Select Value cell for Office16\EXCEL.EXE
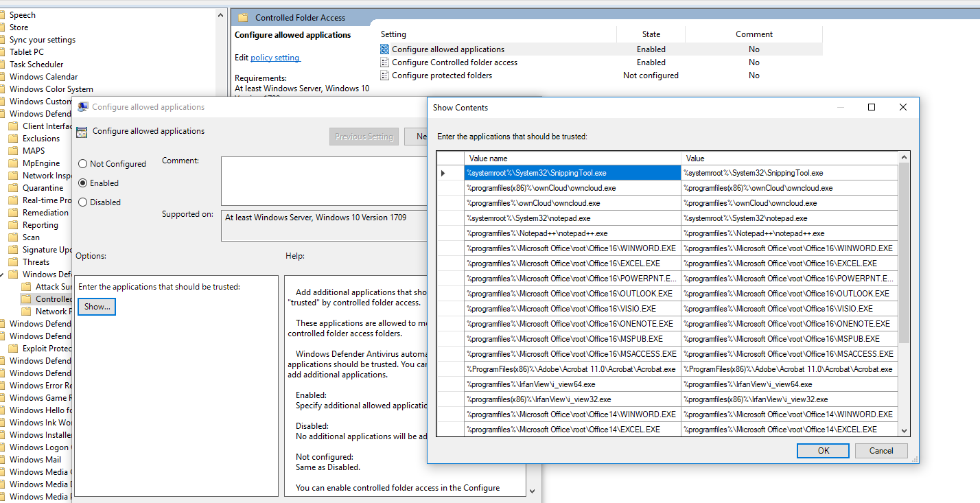 click(789, 264)
